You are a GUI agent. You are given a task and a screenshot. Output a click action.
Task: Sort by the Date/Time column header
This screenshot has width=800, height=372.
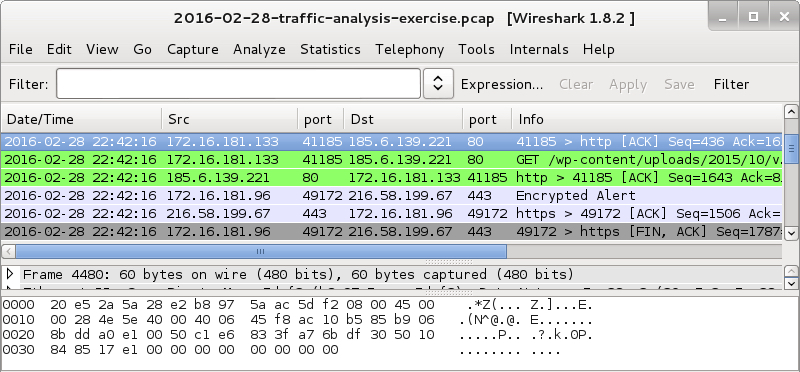pos(82,119)
